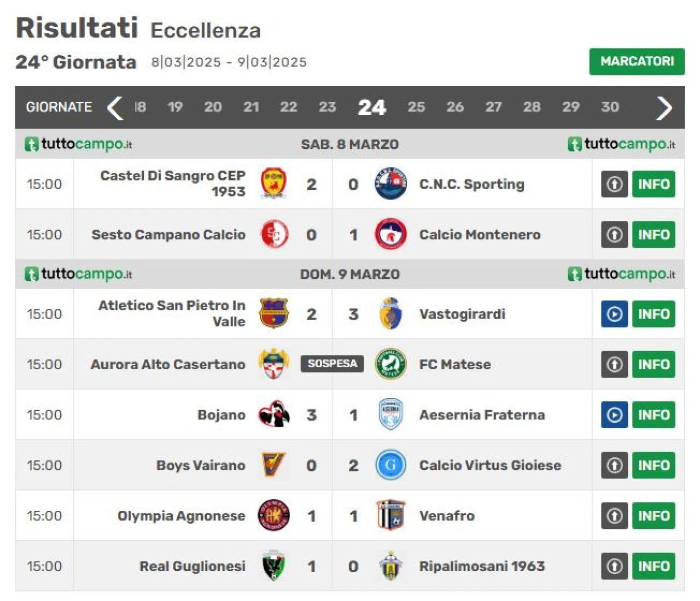This screenshot has width=700, height=601.
Task: Click the grey upload icon for FC Matese match
Action: 614,364
